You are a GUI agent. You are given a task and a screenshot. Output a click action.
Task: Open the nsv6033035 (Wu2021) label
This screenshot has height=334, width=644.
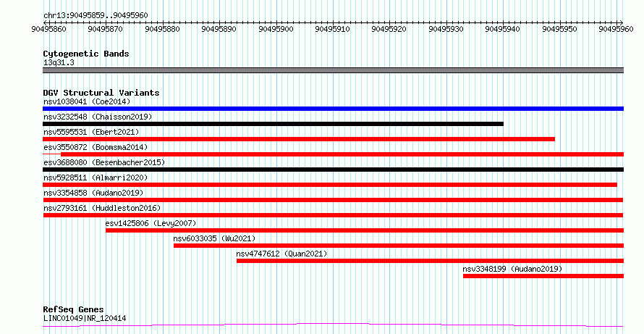click(x=214, y=238)
